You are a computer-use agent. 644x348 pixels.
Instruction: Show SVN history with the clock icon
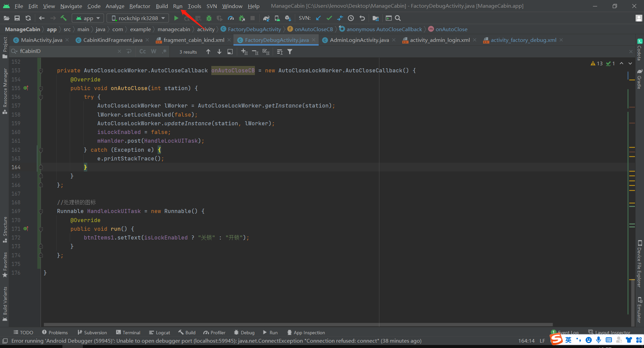(x=351, y=18)
